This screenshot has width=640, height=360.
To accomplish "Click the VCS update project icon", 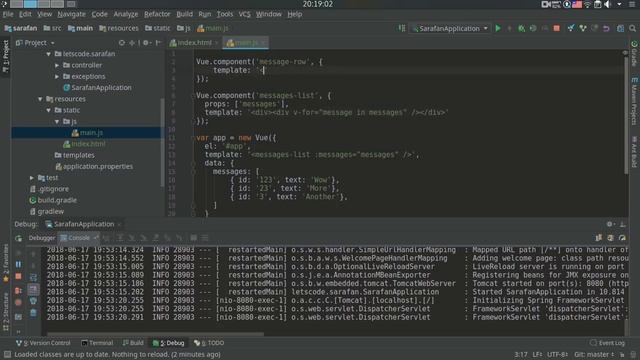I will click(x=571, y=28).
